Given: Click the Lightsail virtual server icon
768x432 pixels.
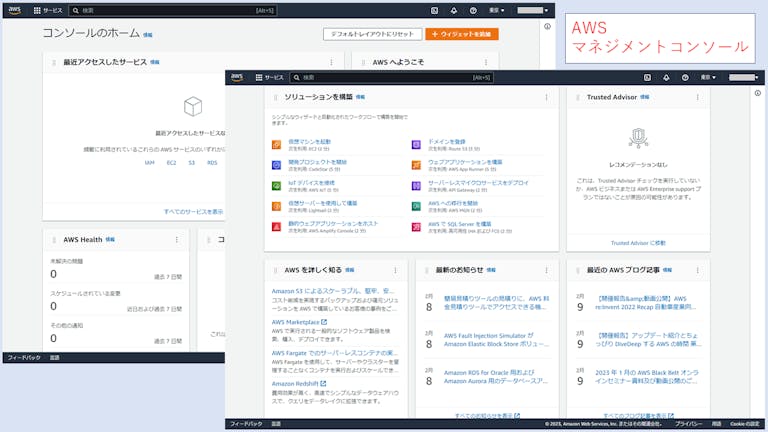Looking at the screenshot, I should pyautogui.click(x=276, y=206).
